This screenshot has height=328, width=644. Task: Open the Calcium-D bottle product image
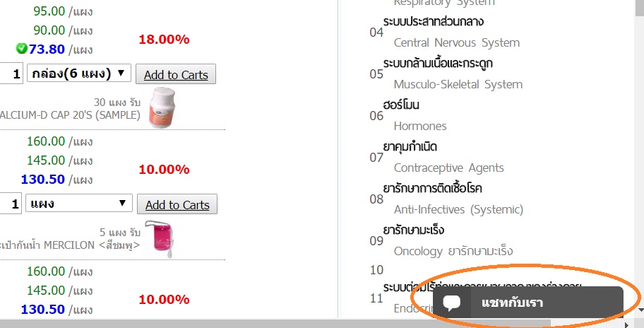[x=162, y=107]
